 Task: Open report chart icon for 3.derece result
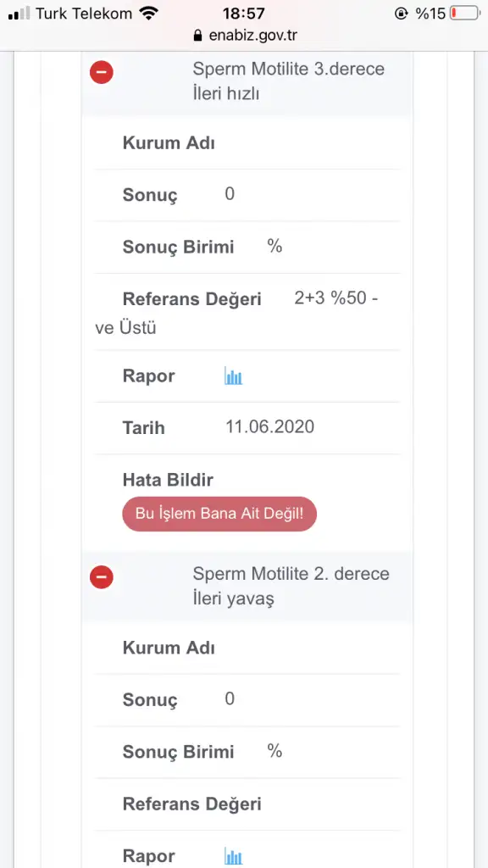[233, 376]
